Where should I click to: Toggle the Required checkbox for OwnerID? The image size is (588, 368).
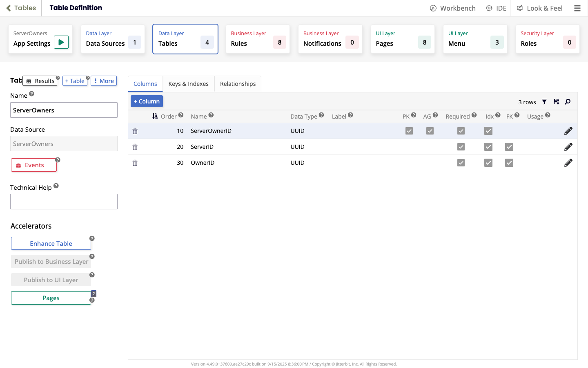[x=461, y=163]
